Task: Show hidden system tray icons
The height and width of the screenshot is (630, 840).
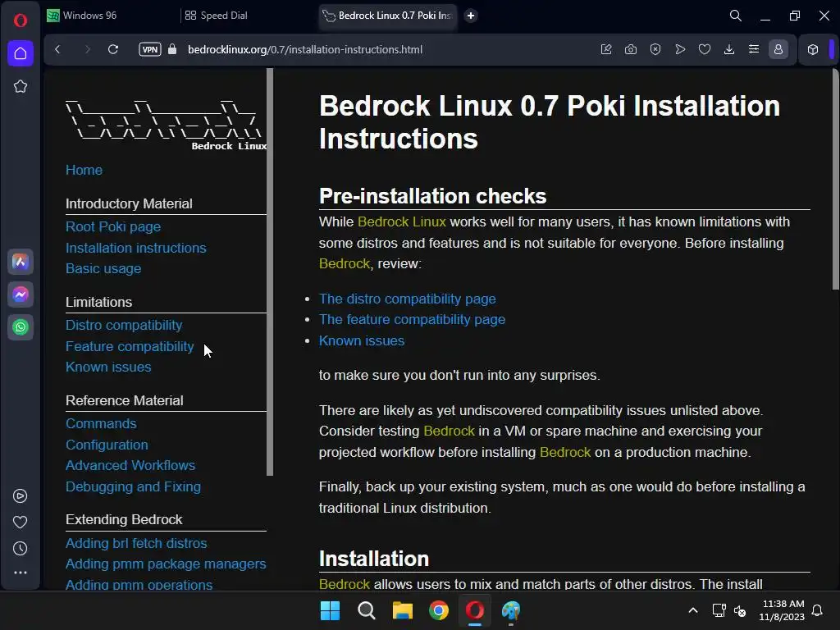Action: click(x=692, y=610)
